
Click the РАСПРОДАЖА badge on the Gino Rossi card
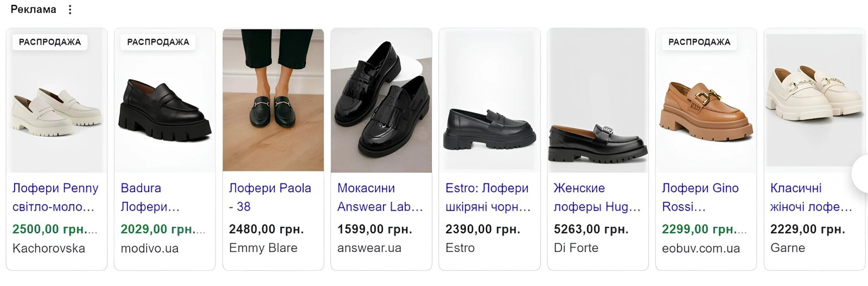[699, 42]
